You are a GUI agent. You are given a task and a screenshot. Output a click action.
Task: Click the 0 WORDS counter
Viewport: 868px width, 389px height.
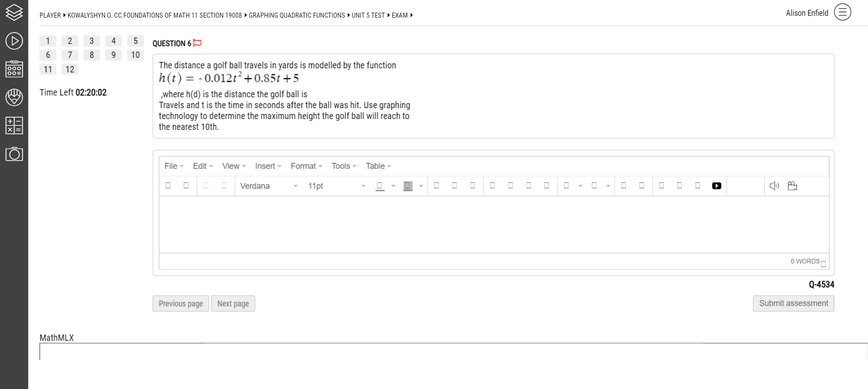[805, 261]
